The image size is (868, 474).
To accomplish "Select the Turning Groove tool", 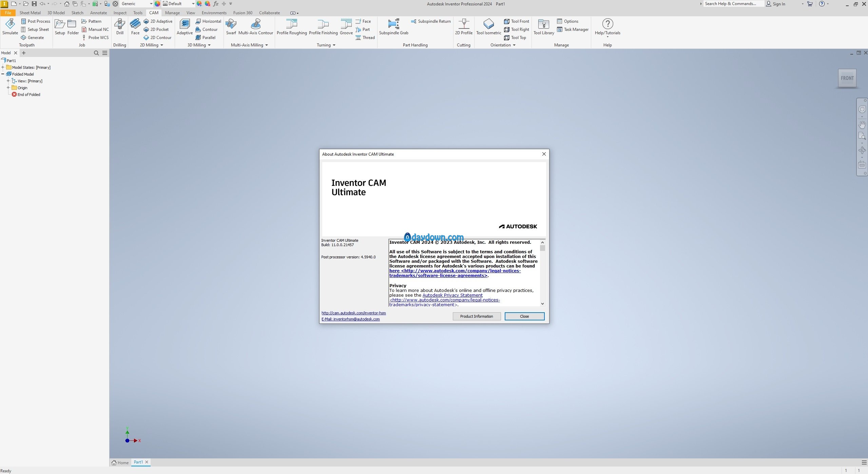I will point(346,27).
